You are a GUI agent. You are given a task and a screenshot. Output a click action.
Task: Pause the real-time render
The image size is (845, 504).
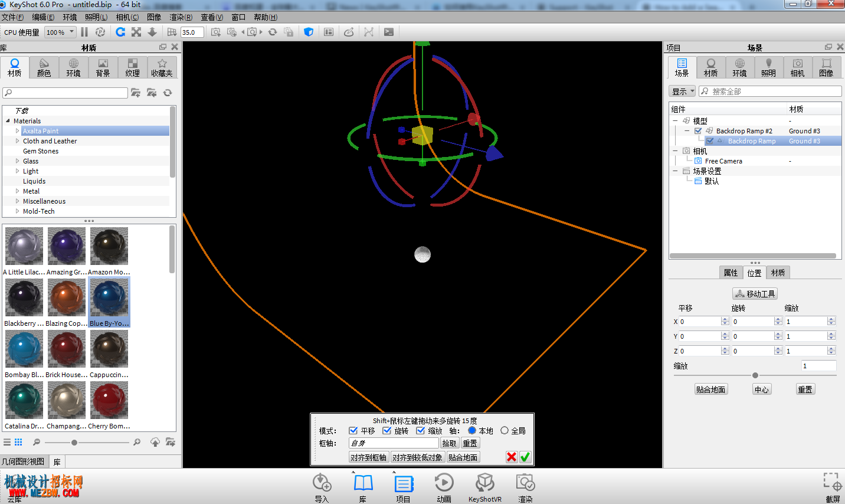point(84,32)
